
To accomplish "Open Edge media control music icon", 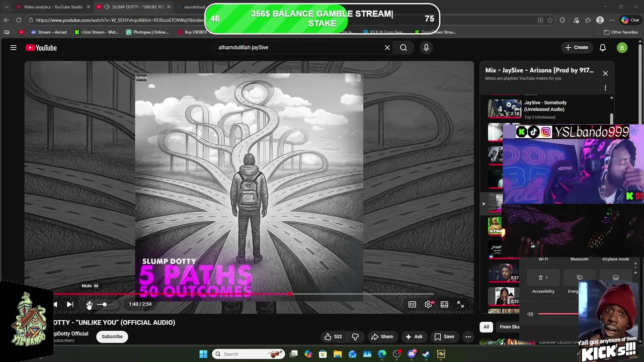I will point(575,20).
